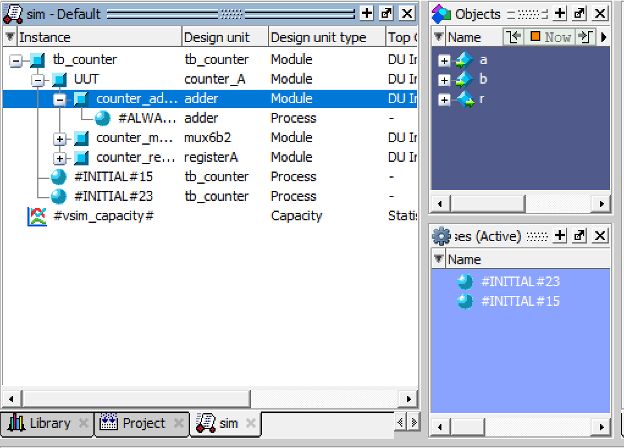624x448 pixels.
Task: Undock the sim pane
Action: (386, 13)
